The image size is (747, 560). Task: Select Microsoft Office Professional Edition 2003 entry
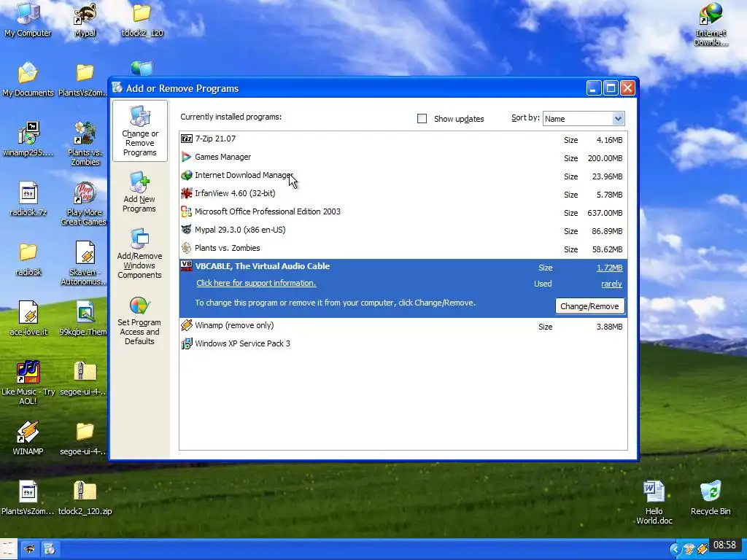click(403, 212)
